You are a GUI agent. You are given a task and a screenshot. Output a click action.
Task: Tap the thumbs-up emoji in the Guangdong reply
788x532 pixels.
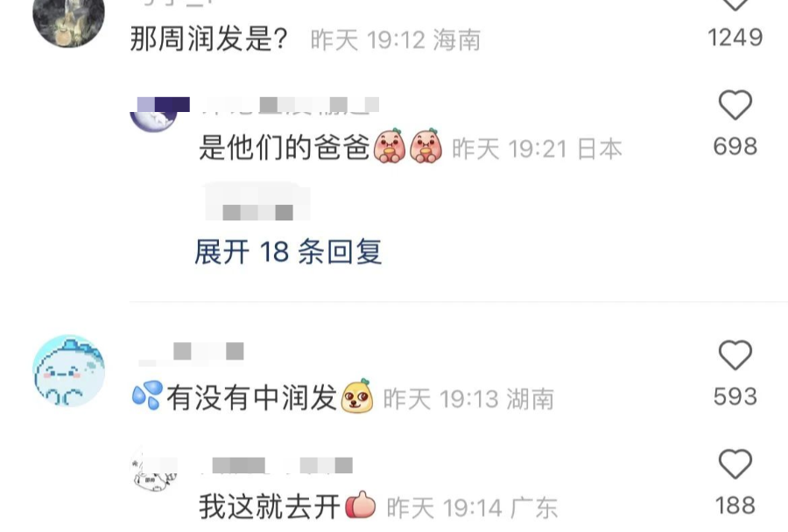[x=361, y=506]
